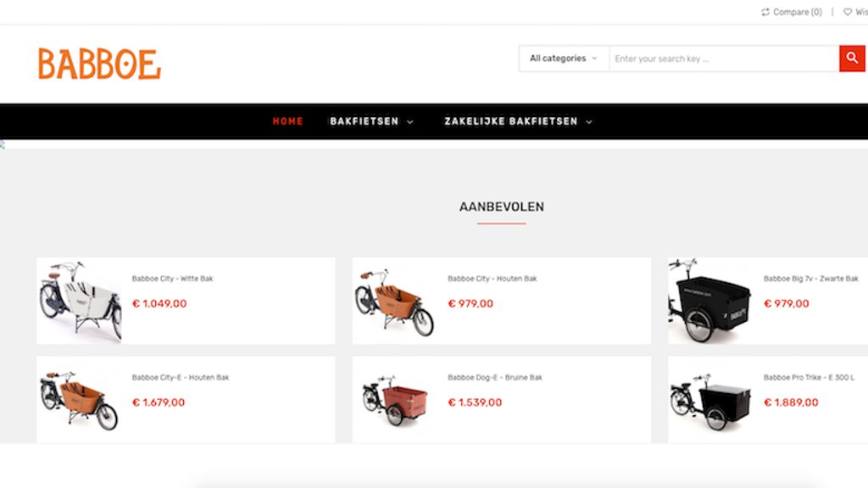Select the Babboe Dog-E brown bike image
868x488 pixels.
pyautogui.click(x=395, y=400)
